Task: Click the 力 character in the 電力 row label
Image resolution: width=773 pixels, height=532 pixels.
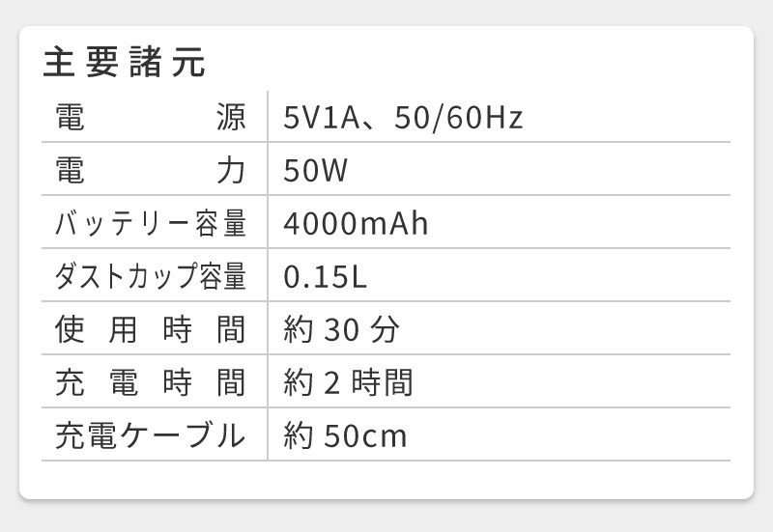Action: pyautogui.click(x=232, y=171)
